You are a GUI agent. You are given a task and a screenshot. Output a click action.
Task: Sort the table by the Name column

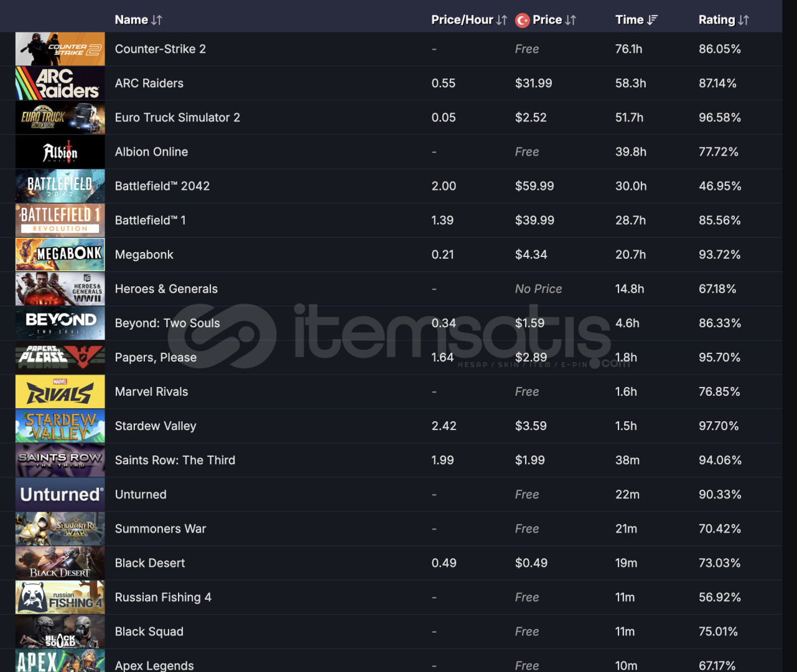157,20
